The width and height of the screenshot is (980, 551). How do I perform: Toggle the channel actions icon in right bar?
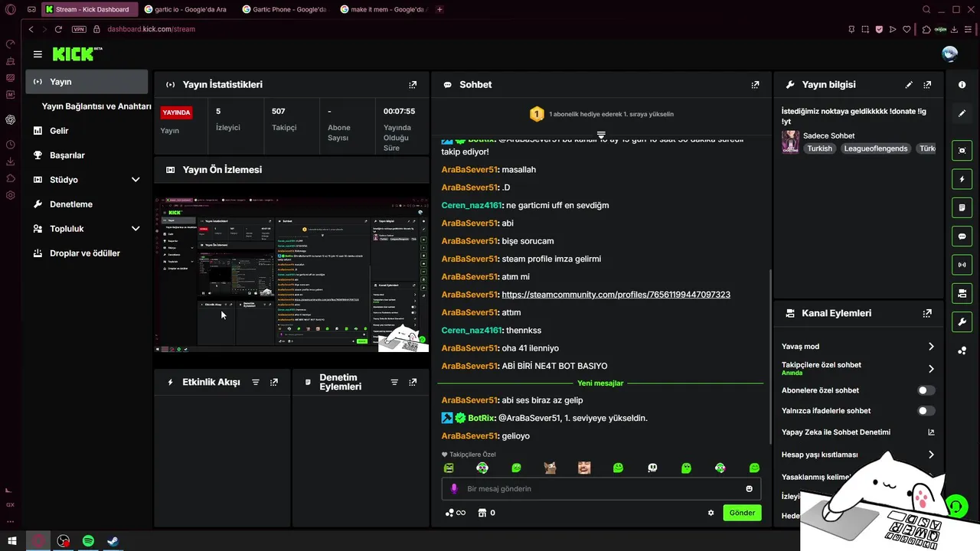point(962,293)
